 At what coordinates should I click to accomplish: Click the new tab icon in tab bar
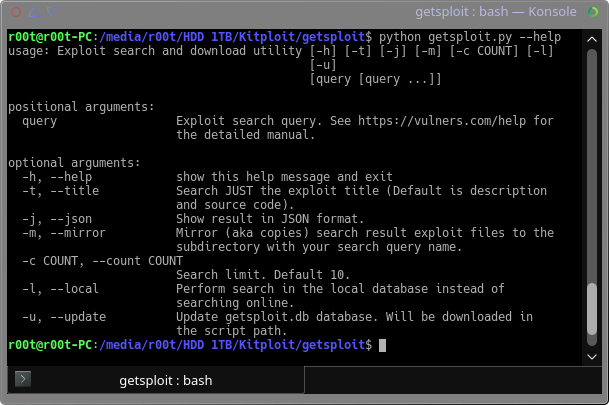tap(23, 379)
